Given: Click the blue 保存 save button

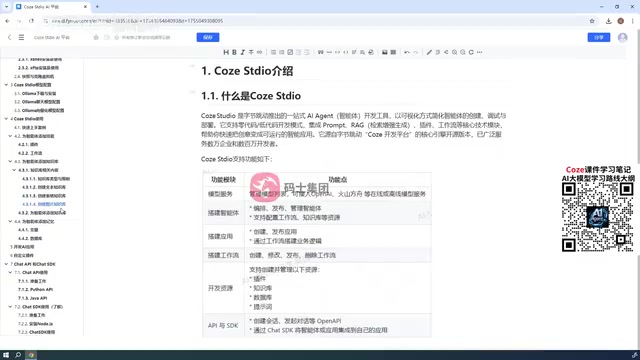Looking at the screenshot, I should (x=208, y=37).
